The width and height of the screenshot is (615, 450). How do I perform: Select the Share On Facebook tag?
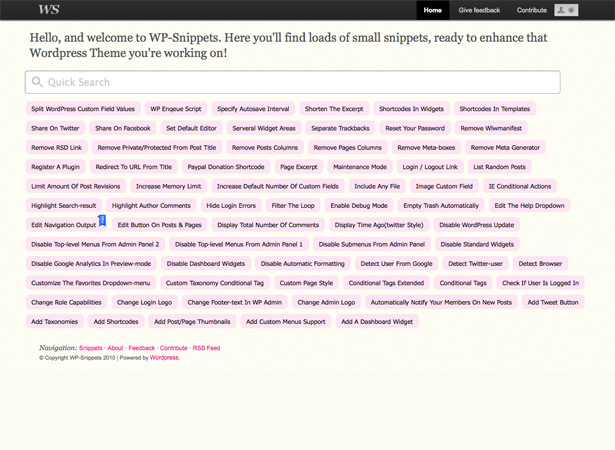click(x=123, y=128)
